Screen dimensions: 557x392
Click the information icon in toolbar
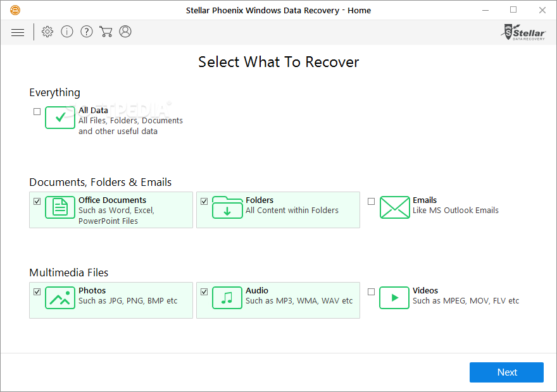67,32
